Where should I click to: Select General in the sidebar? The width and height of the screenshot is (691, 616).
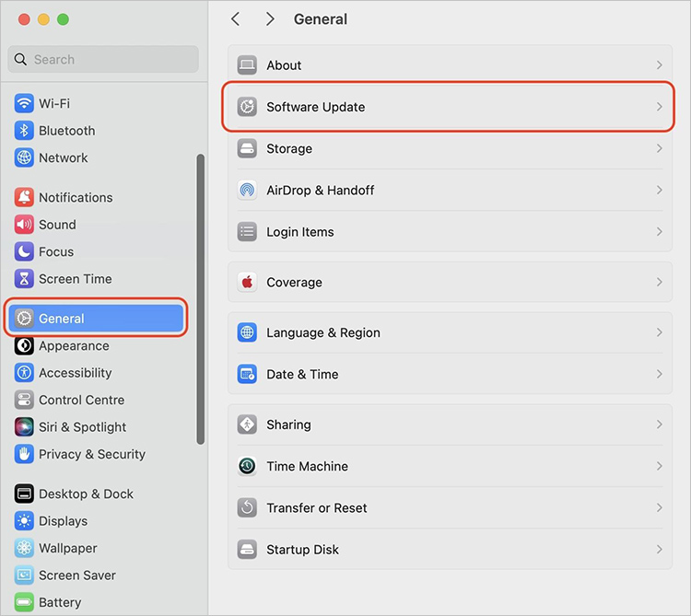(x=96, y=319)
